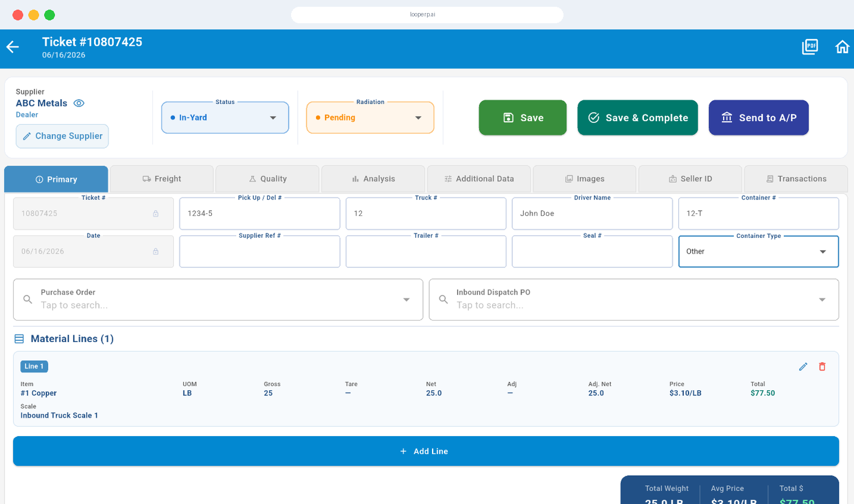854x504 pixels.
Task: Open the Analysis tab
Action: coord(373,179)
